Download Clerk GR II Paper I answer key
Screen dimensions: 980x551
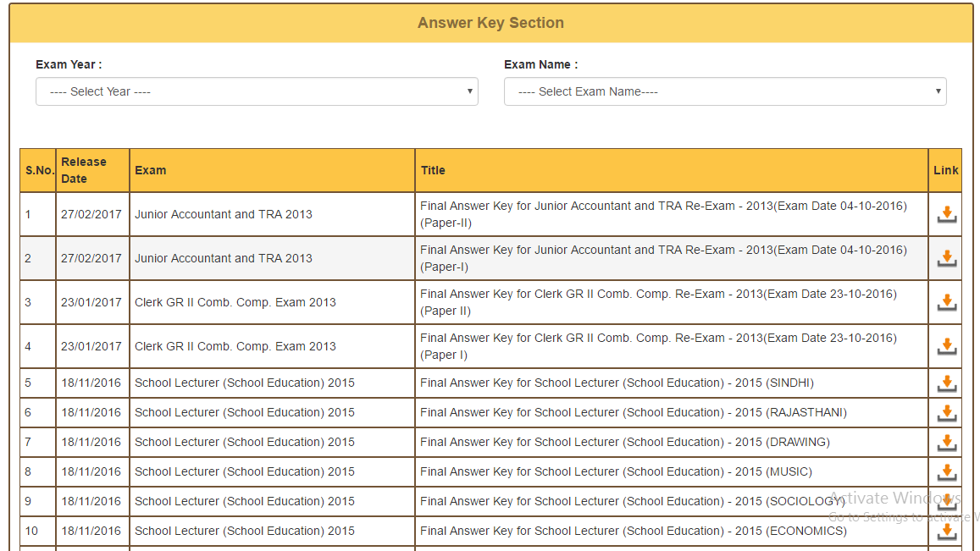click(946, 347)
